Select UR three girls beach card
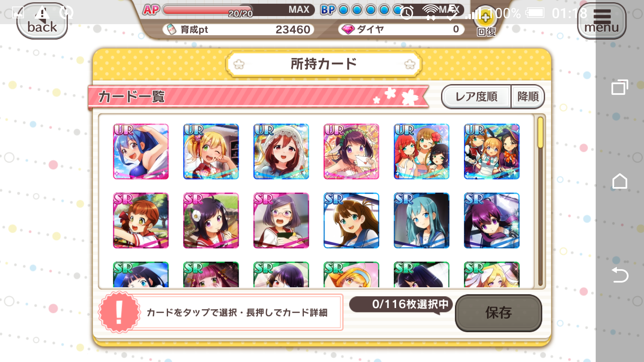Image resolution: width=644 pixels, height=362 pixels. point(421,152)
